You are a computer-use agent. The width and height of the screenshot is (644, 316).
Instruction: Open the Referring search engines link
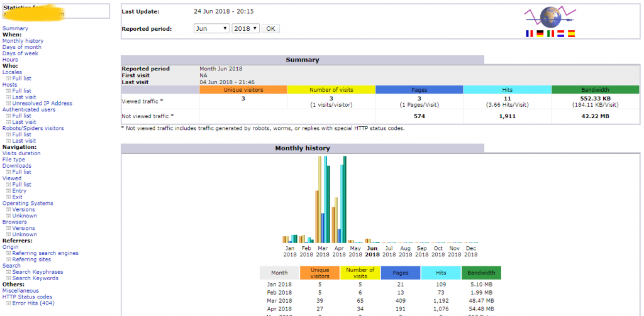click(45, 253)
